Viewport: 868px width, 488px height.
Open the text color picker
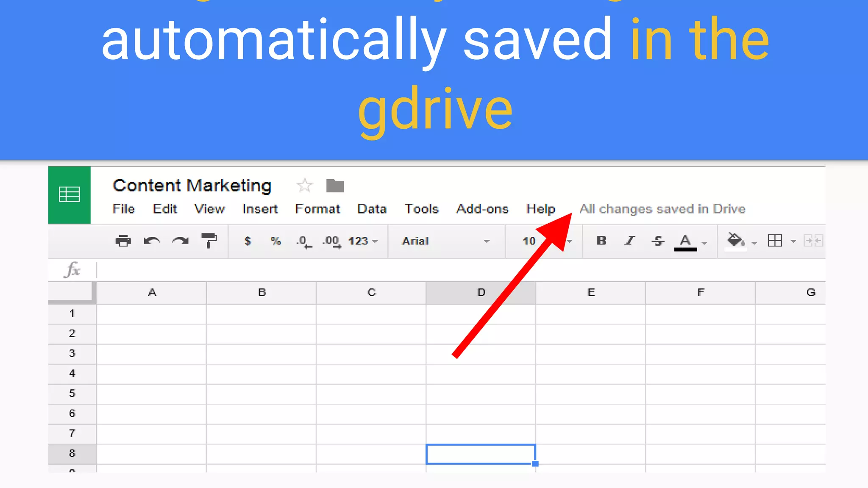click(x=685, y=242)
